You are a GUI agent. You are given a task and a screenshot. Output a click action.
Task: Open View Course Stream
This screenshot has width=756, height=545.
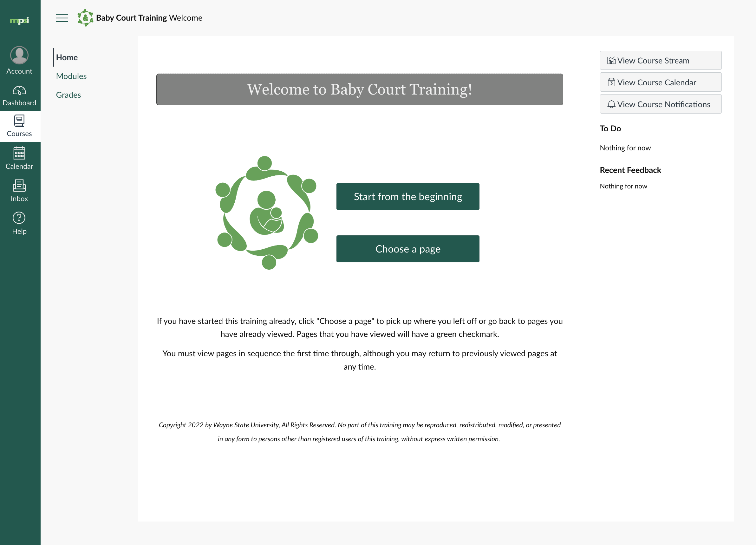660,60
